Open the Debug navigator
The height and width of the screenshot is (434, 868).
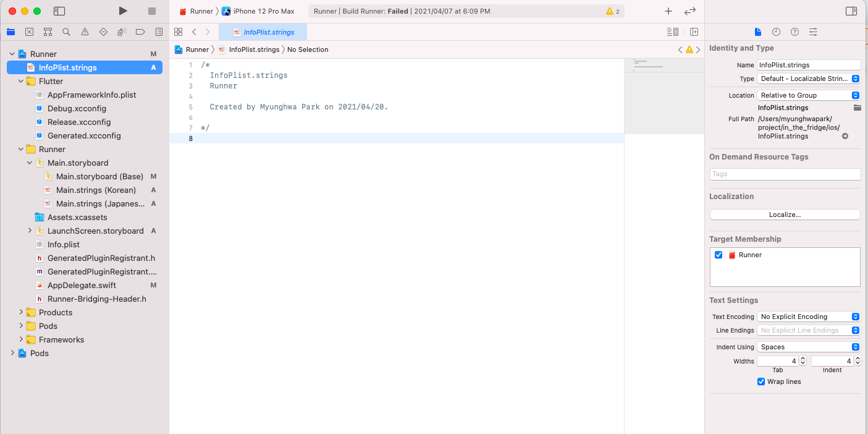(122, 32)
